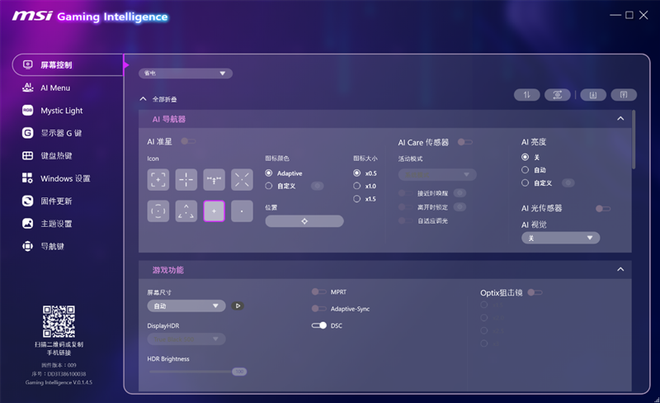Select 自定义 radio under AI 亮度

[525, 183]
